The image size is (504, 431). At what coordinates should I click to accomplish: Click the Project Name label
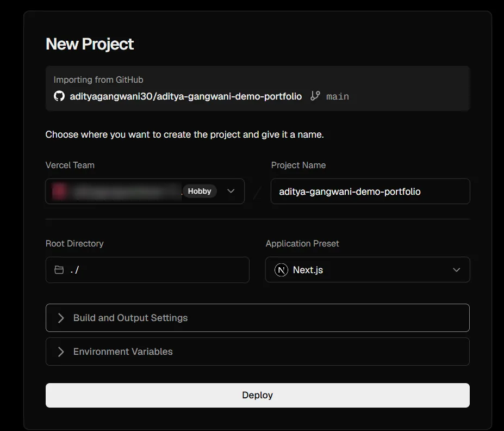(298, 165)
